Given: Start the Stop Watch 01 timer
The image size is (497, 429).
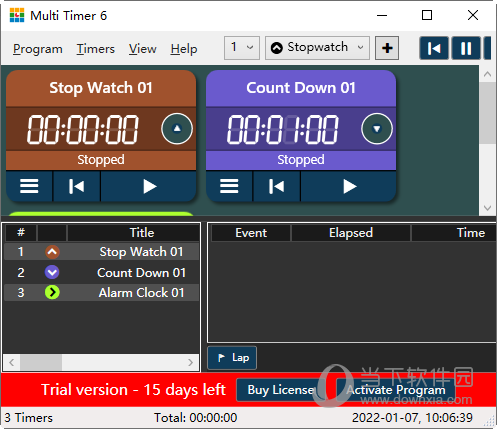Looking at the screenshot, I should click(148, 186).
